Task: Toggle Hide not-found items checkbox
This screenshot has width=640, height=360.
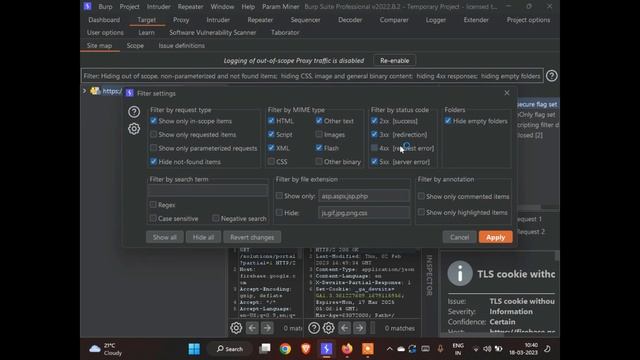Action: point(153,162)
